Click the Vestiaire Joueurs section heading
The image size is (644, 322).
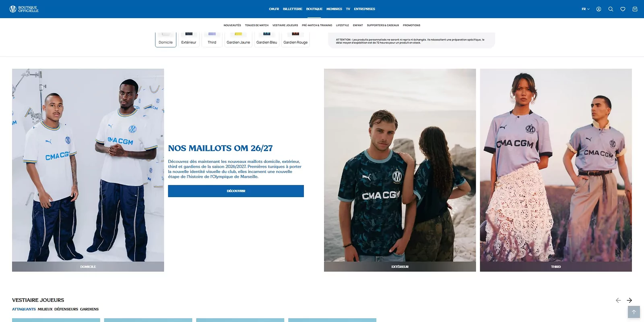pyautogui.click(x=38, y=300)
